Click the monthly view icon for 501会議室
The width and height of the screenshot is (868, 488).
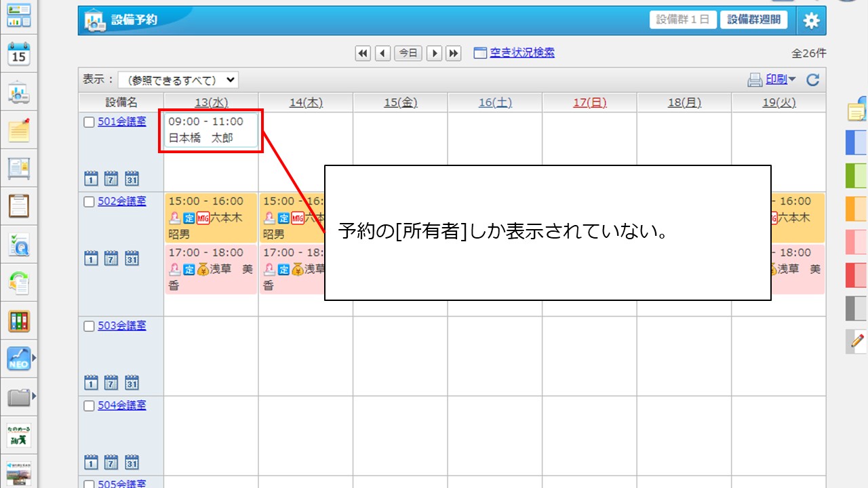coord(132,179)
